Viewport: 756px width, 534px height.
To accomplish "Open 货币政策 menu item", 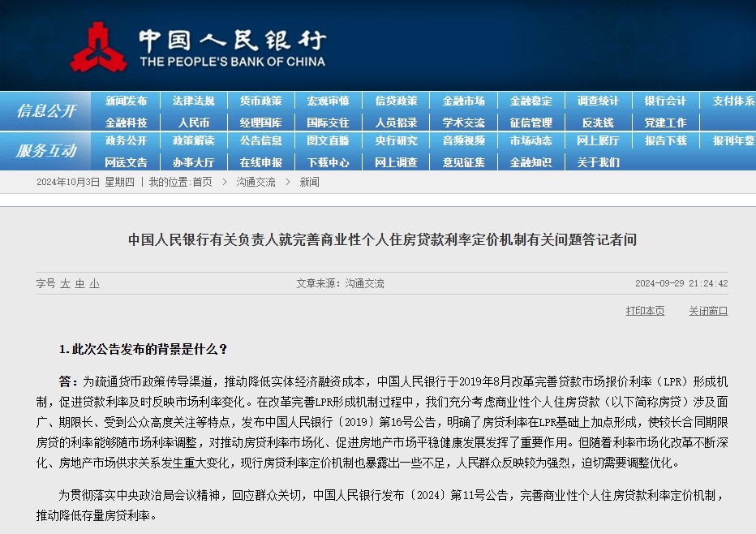I will tap(261, 101).
